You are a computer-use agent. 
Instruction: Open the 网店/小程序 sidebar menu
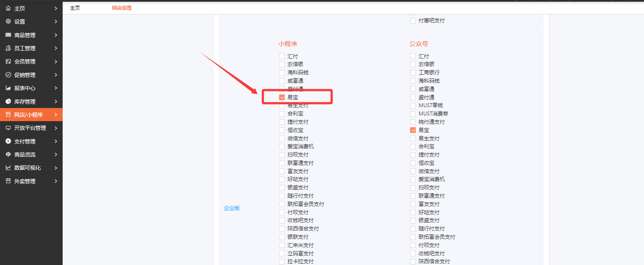[28, 115]
